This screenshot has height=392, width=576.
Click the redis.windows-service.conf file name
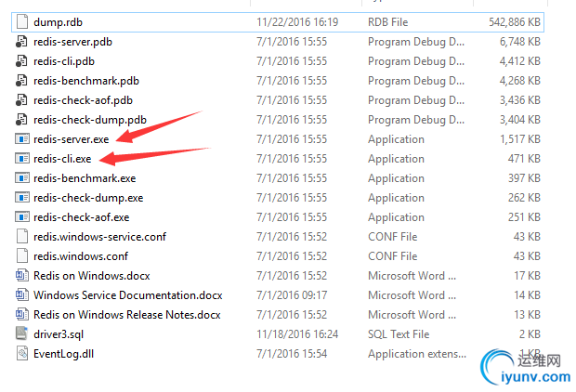[100, 237]
